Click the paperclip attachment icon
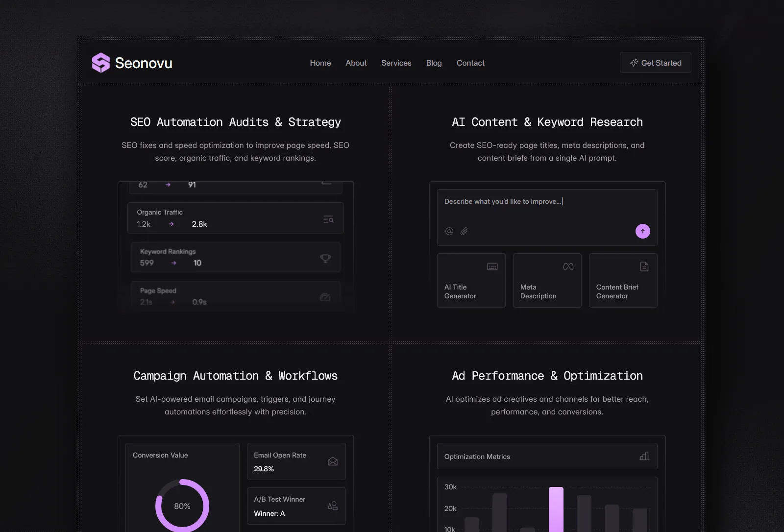This screenshot has width=784, height=532. point(464,231)
